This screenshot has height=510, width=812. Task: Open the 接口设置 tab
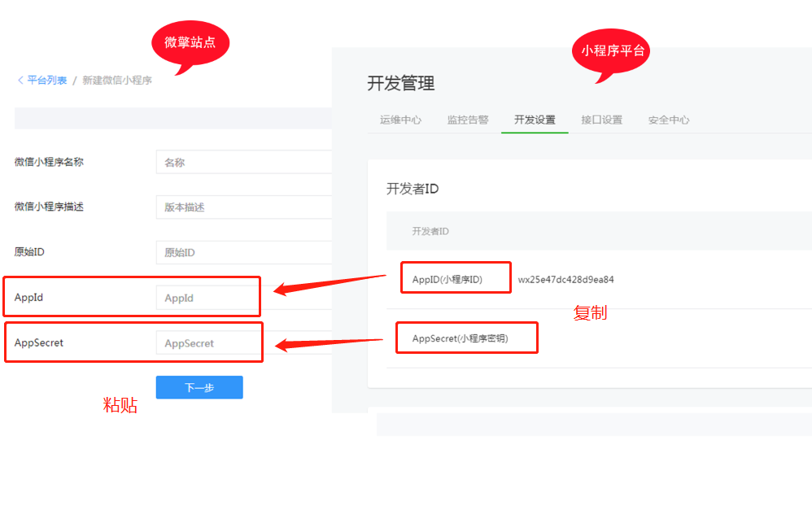coord(602,120)
